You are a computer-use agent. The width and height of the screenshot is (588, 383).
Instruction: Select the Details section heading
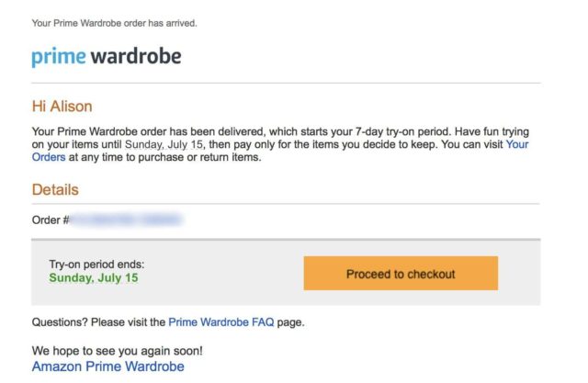(55, 189)
